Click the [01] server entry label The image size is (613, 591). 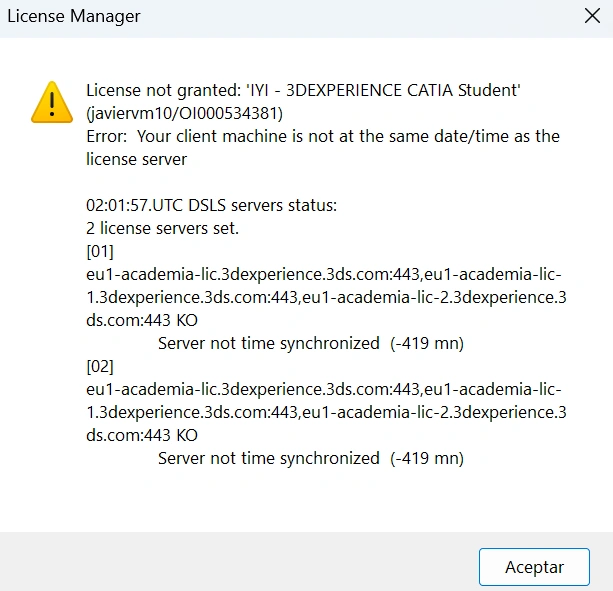pyautogui.click(x=100, y=251)
